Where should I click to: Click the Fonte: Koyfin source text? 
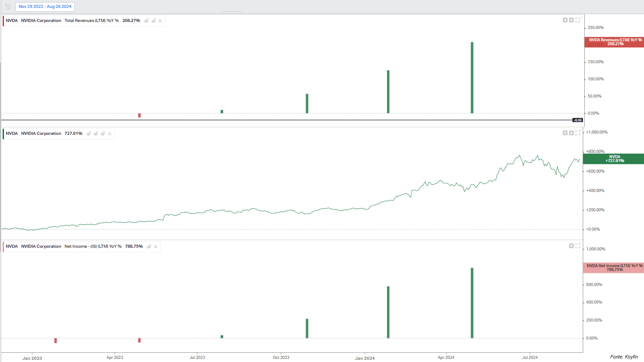coord(624,357)
